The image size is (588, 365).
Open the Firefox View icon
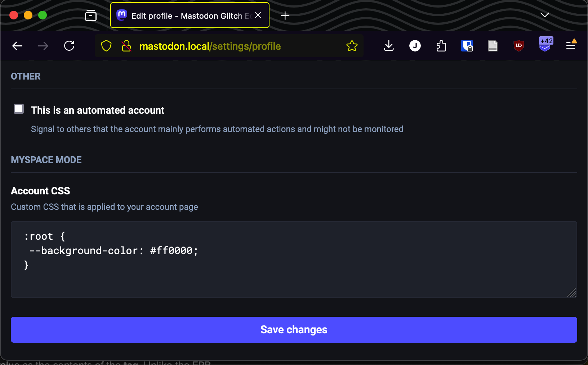click(x=91, y=15)
